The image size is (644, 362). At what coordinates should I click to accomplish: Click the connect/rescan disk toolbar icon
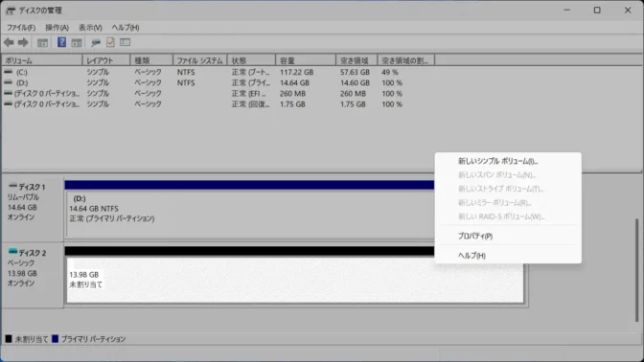[96, 42]
